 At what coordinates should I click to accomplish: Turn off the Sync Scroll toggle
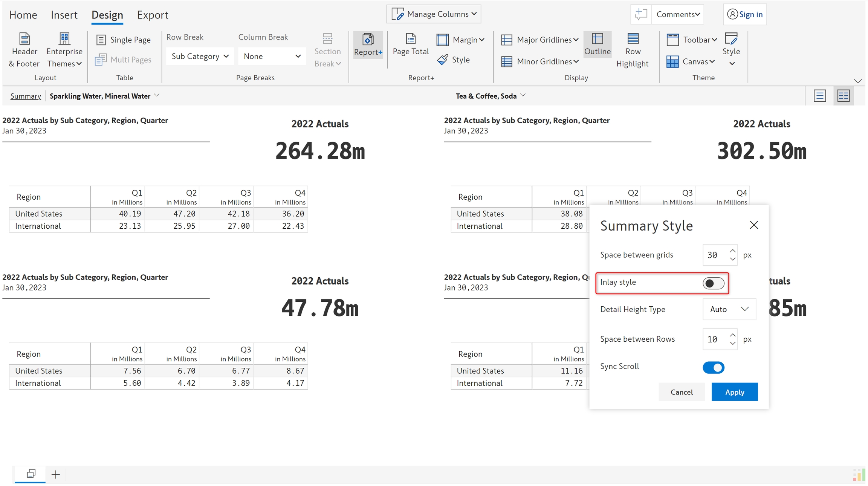(x=713, y=367)
